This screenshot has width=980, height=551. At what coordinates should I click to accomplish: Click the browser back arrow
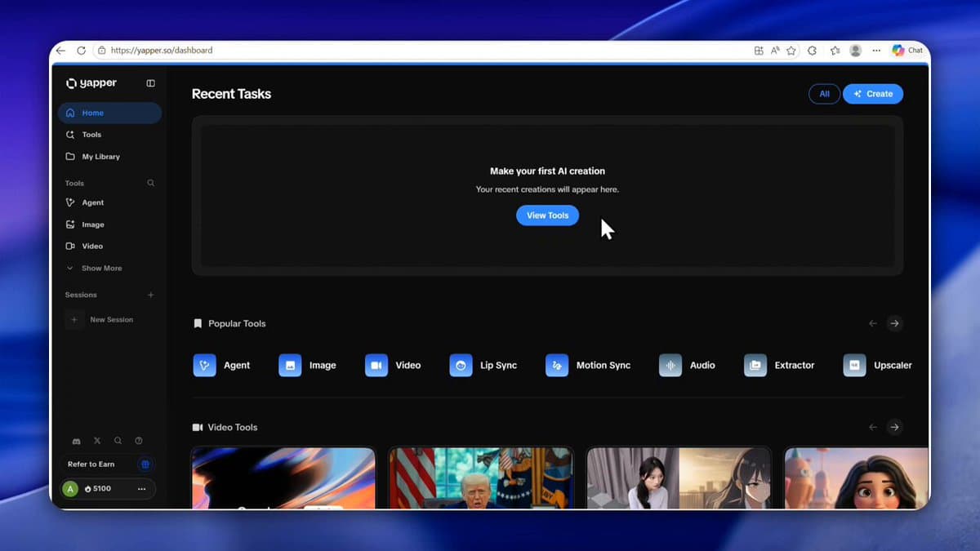[x=60, y=51]
